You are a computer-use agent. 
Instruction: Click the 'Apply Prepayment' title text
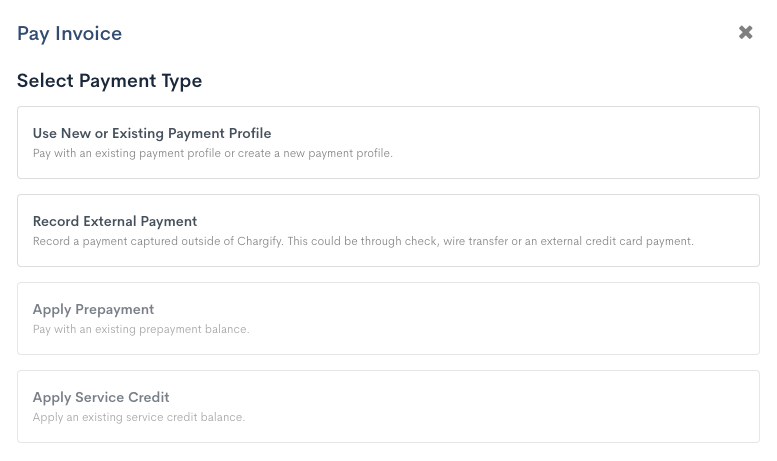click(93, 309)
